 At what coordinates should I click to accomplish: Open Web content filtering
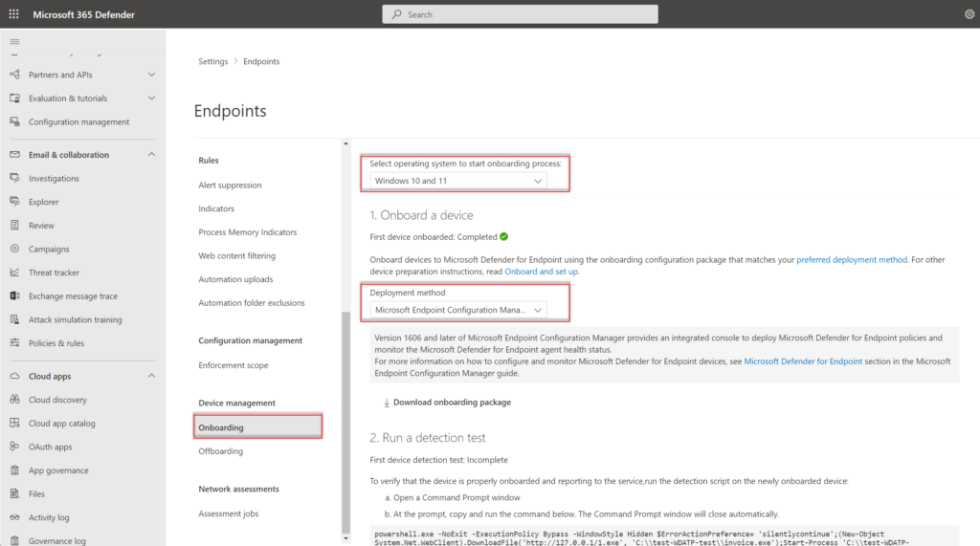click(x=237, y=255)
